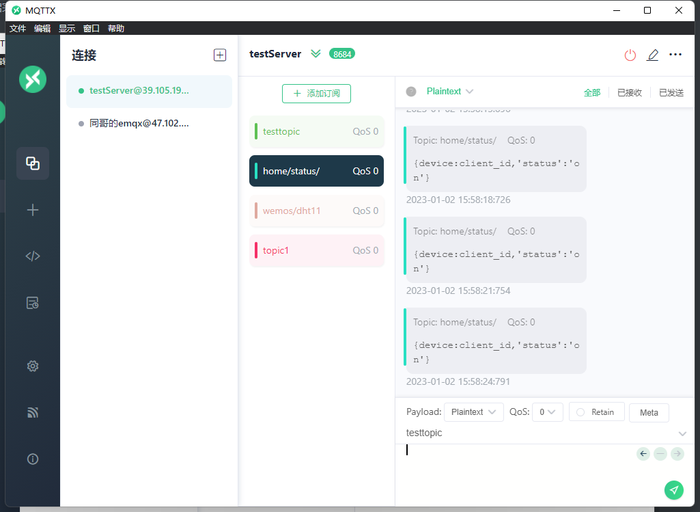Click the Meta button
The height and width of the screenshot is (512, 700).
click(649, 412)
